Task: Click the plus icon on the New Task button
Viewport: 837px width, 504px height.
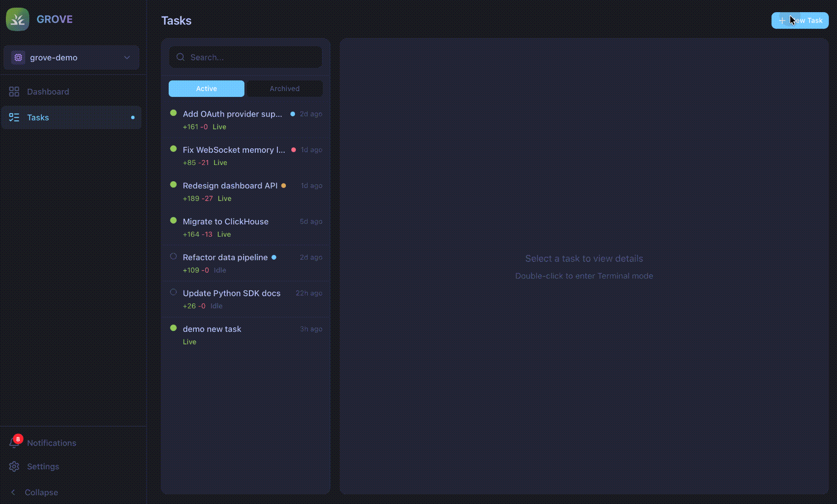Action: coord(783,20)
